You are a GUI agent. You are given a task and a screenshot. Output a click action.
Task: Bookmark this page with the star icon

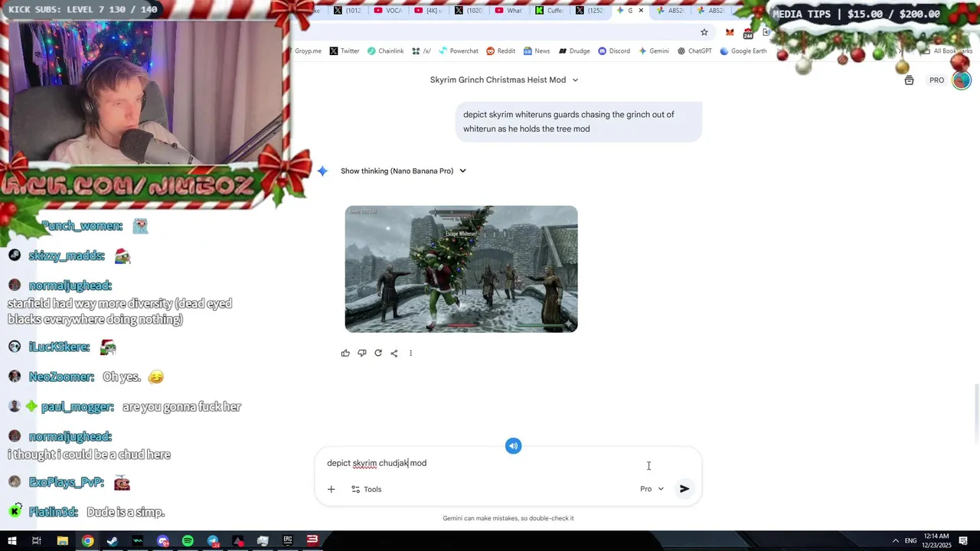[704, 32]
